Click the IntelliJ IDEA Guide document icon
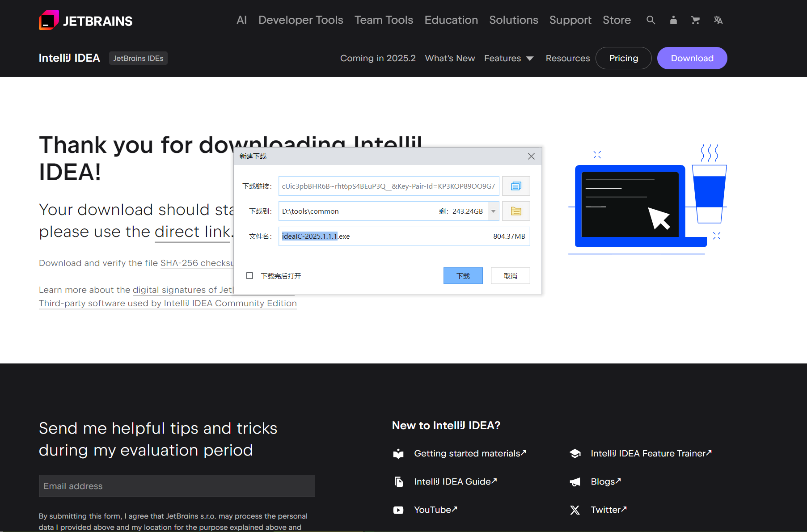Image resolution: width=807 pixels, height=532 pixels. [398, 481]
